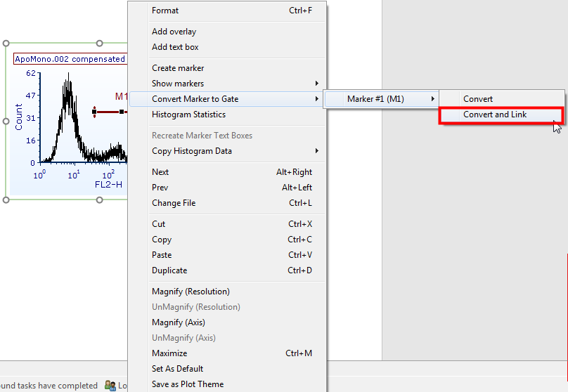Click Duplicate in the context menu
This screenshot has height=392, width=568.
169,270
